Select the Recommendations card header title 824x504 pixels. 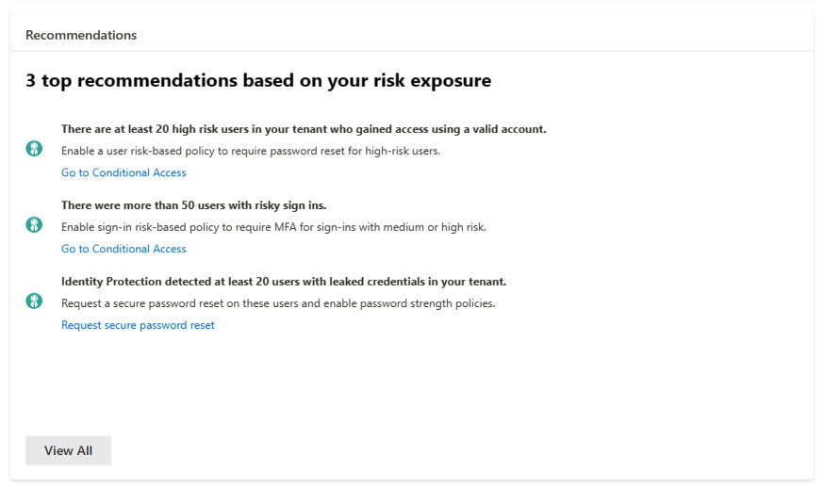(81, 35)
